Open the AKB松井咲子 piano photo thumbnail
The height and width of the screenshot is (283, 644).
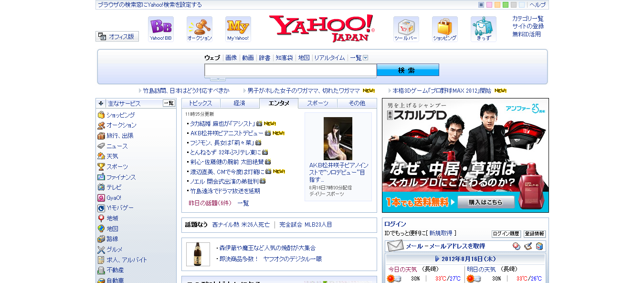pyautogui.click(x=338, y=139)
